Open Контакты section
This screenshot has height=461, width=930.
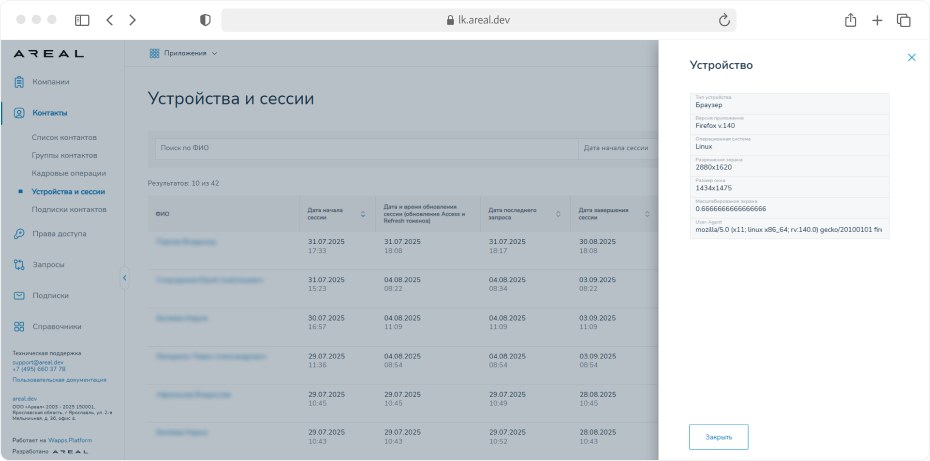(50, 113)
